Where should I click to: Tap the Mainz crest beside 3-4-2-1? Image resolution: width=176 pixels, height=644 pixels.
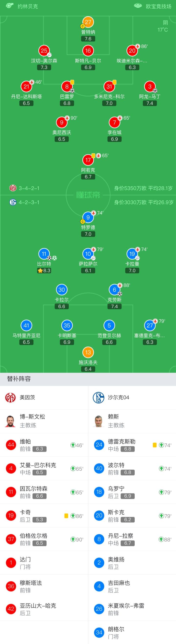coord(13,188)
